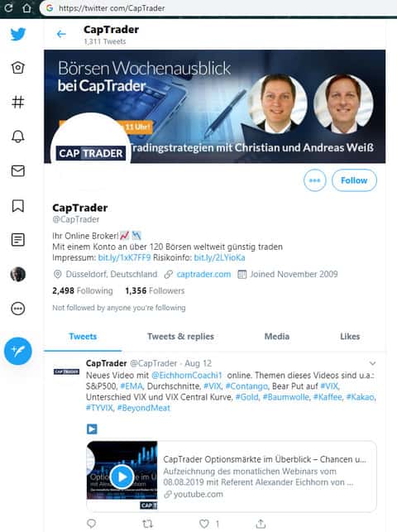Go back using the left arrow

[61, 34]
